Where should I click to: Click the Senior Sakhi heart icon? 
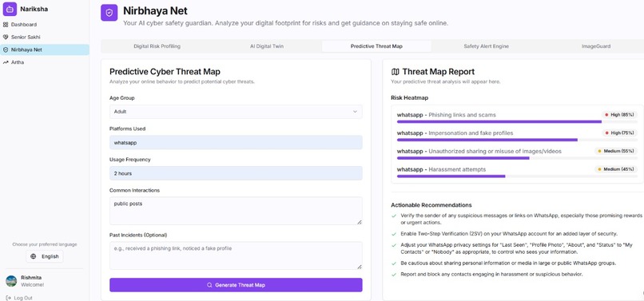6,37
